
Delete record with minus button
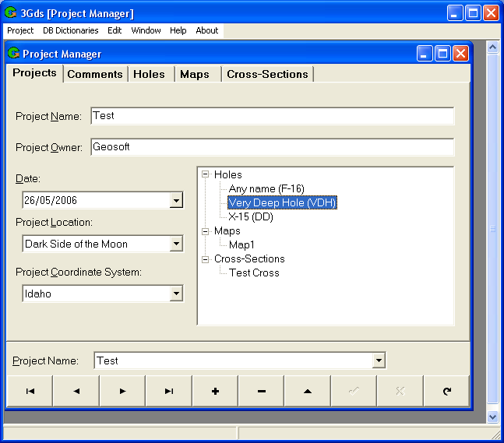click(261, 391)
